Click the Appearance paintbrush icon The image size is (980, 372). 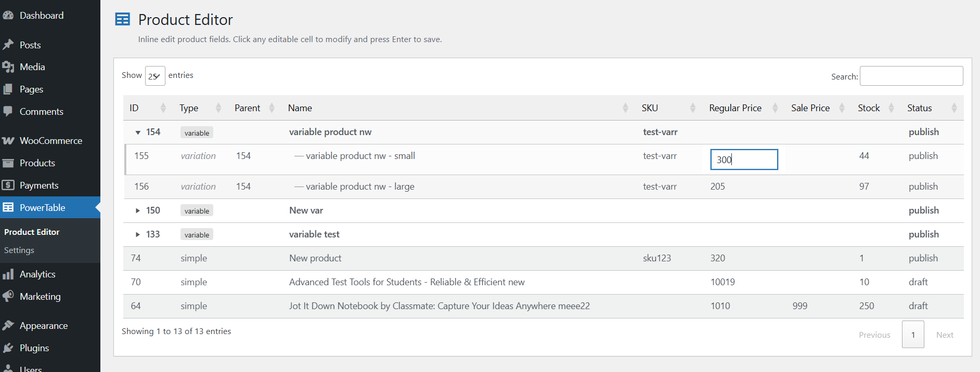pos(8,326)
